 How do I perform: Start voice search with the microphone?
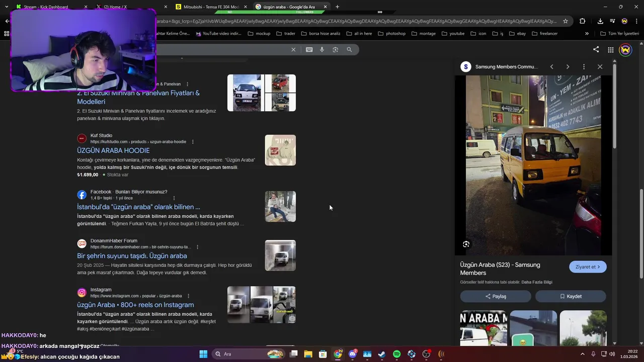click(x=322, y=50)
